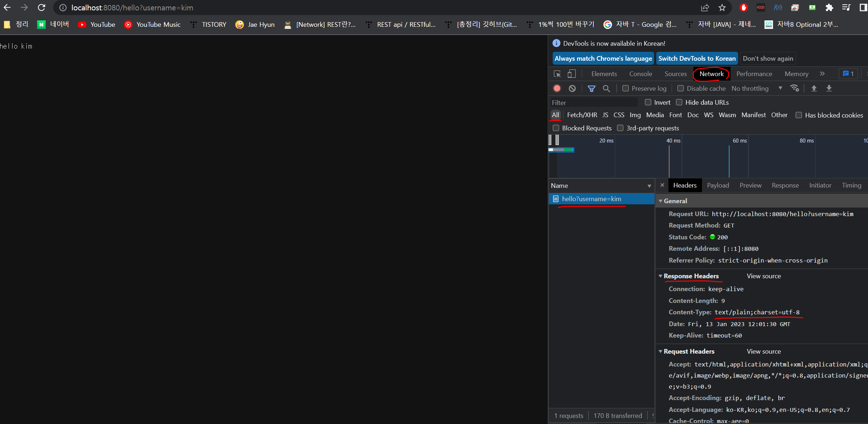Click Switch DevTools to Korean button
The image size is (868, 424).
[x=697, y=59]
